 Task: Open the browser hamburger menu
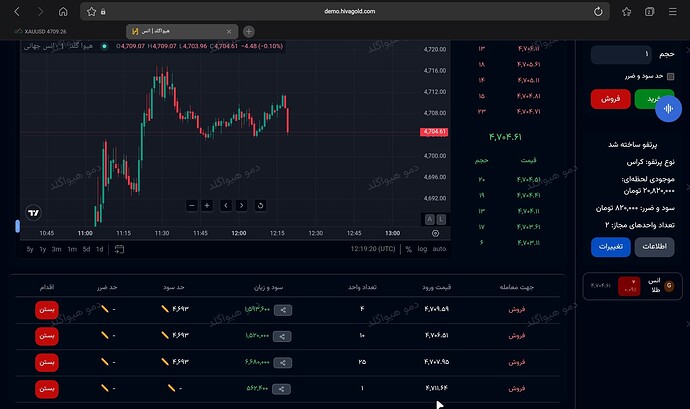673,11
